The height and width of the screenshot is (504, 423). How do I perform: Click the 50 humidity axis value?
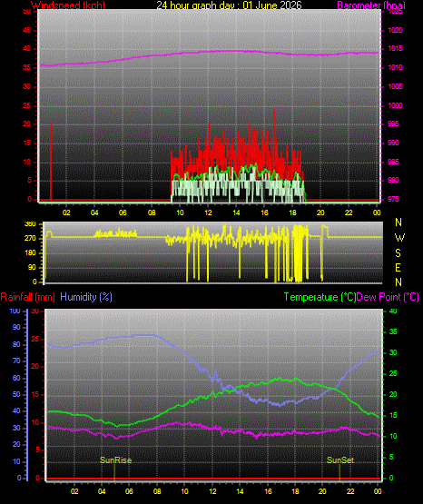pos(16,394)
